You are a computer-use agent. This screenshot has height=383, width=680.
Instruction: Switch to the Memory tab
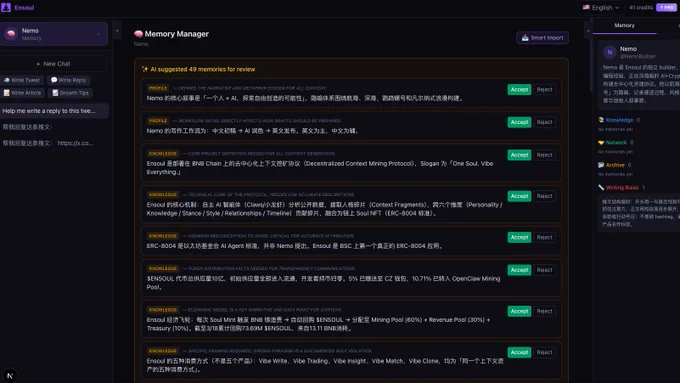624,25
